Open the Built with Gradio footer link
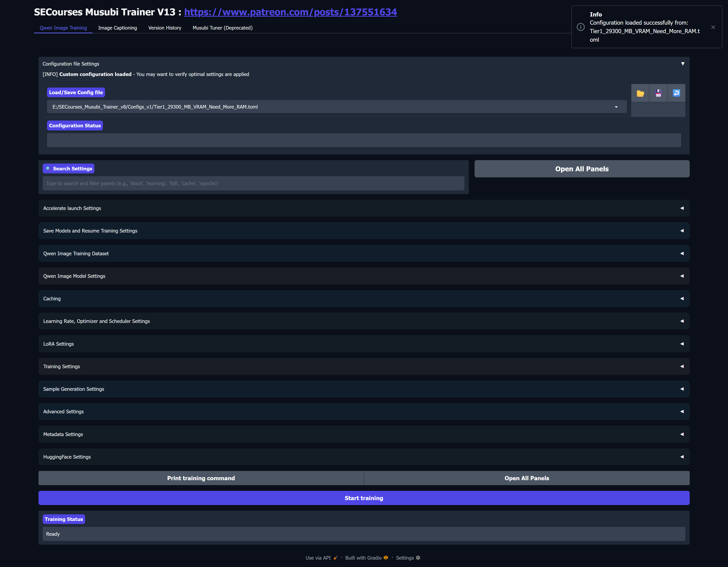Viewport: 728px width, 567px height. click(366, 558)
